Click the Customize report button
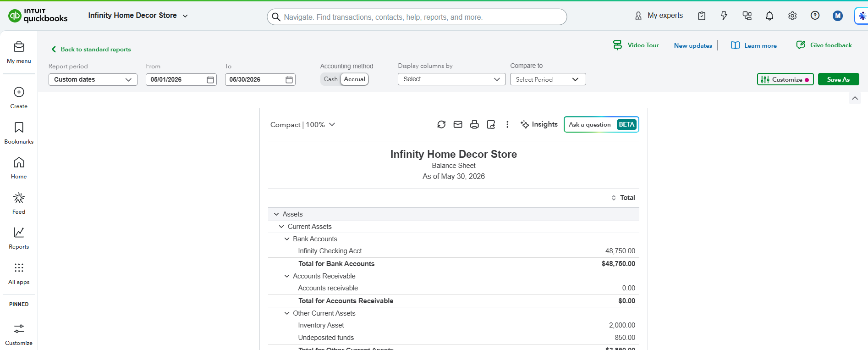868x350 pixels. pos(785,79)
